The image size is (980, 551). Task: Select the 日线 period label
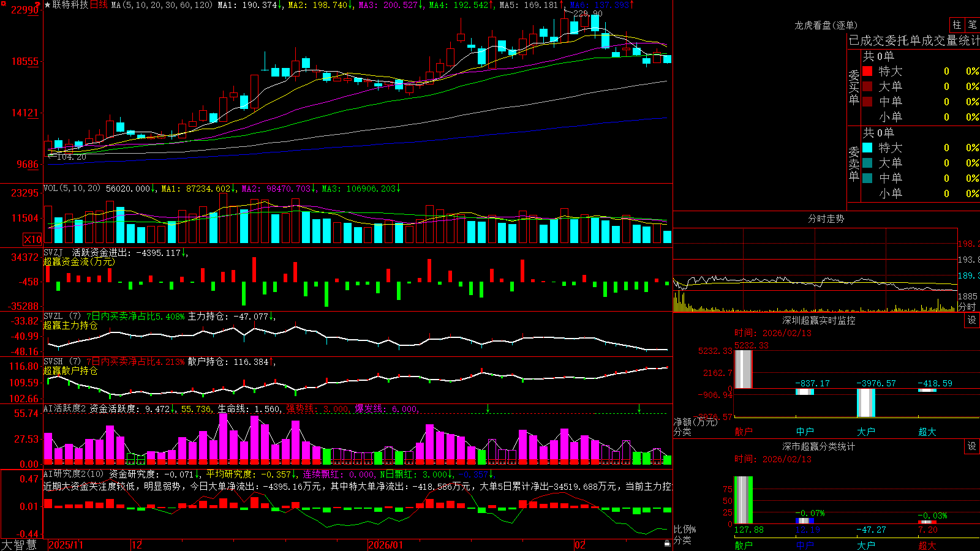(99, 5)
